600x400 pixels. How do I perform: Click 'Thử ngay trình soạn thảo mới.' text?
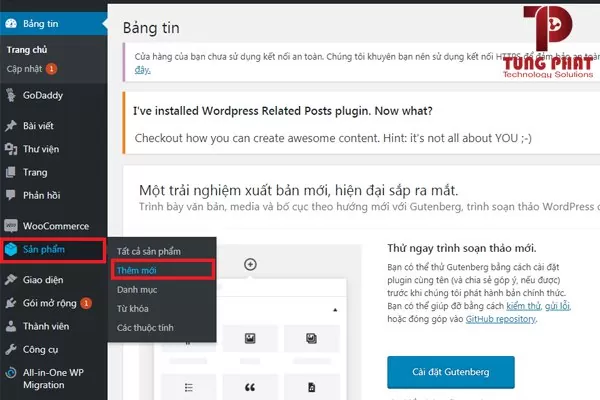pos(461,248)
